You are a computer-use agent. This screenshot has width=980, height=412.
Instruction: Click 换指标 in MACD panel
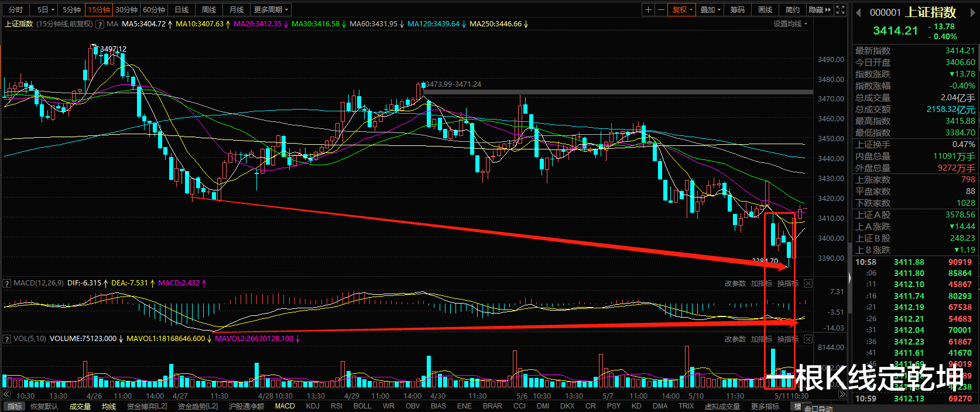(x=788, y=284)
